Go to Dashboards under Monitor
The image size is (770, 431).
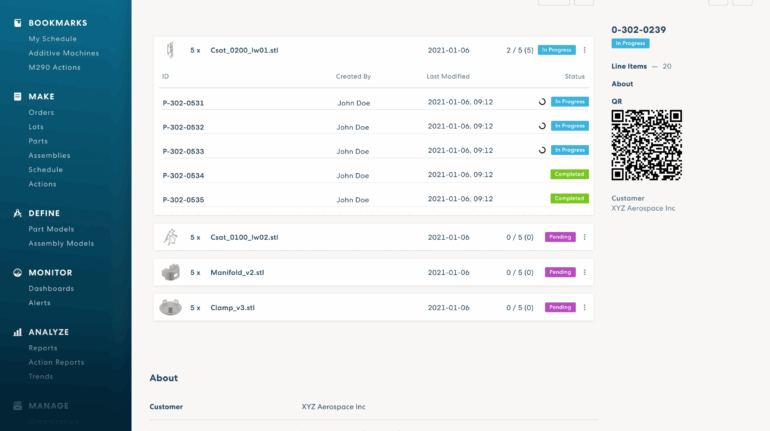coord(51,288)
